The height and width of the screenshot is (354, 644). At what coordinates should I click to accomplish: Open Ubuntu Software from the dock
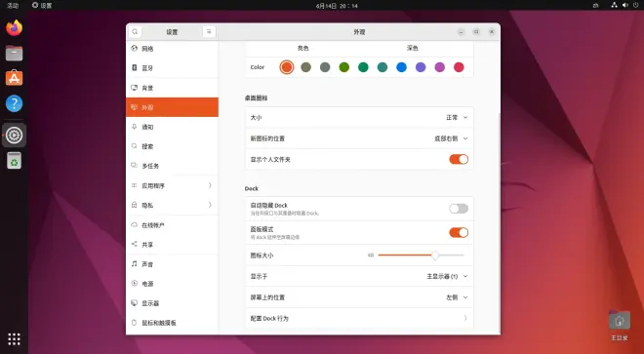(x=14, y=78)
